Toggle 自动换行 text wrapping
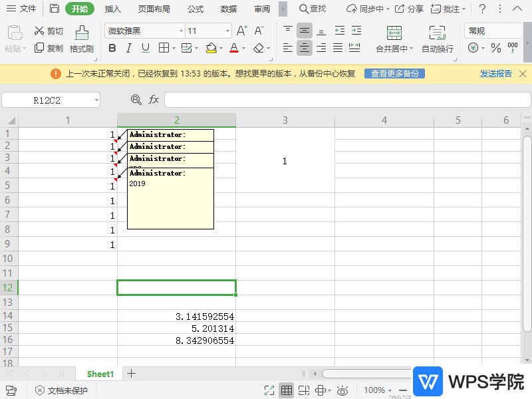The width and height of the screenshot is (532, 399). [437, 41]
